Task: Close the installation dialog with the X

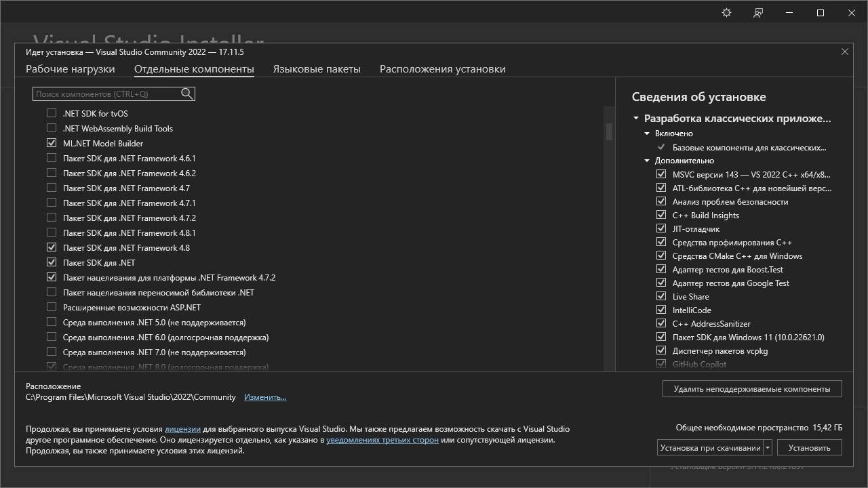Action: 845,52
